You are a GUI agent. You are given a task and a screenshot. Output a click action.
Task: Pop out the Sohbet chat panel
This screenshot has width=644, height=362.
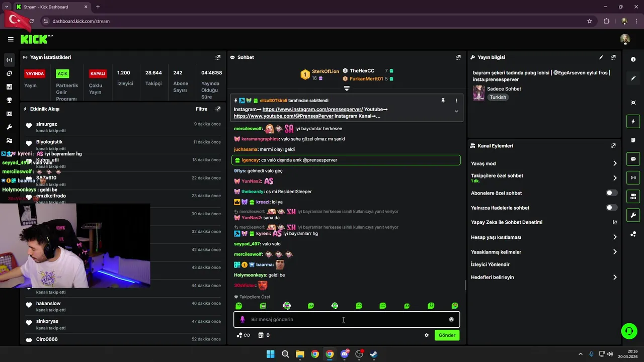pyautogui.click(x=458, y=57)
